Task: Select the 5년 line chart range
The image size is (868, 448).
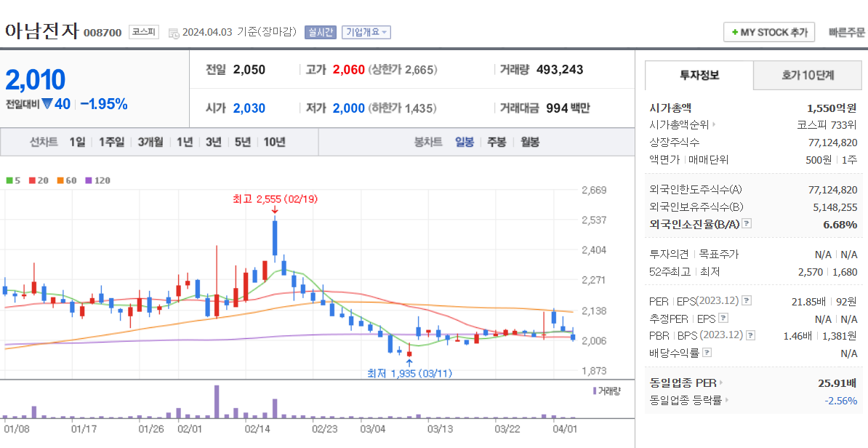Action: [243, 143]
